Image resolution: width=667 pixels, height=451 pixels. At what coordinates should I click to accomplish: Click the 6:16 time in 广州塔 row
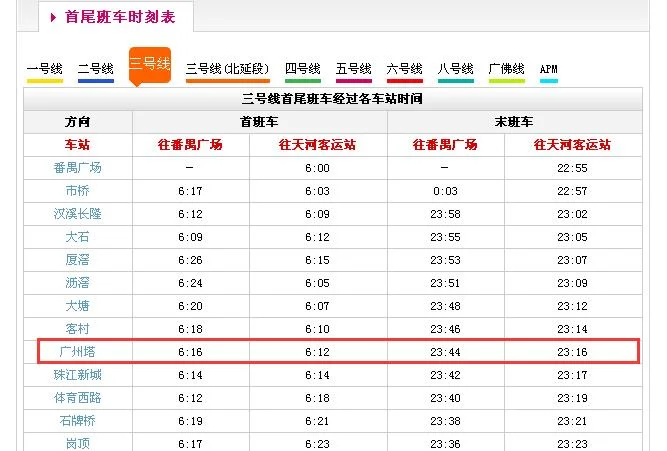[x=190, y=352]
